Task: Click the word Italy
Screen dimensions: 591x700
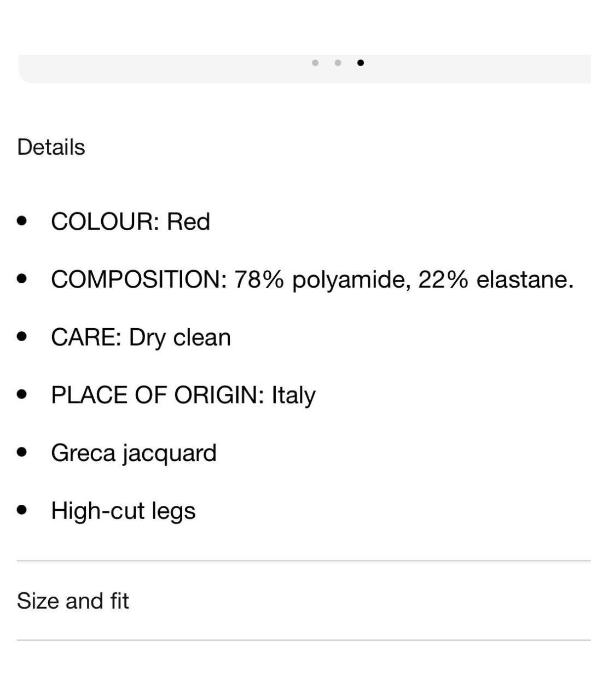Action: point(294,395)
